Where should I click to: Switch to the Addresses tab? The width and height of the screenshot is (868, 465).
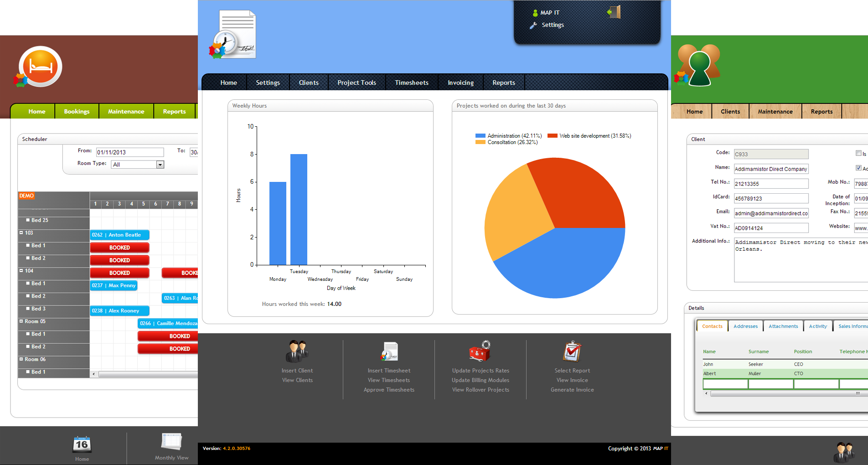pos(745,326)
